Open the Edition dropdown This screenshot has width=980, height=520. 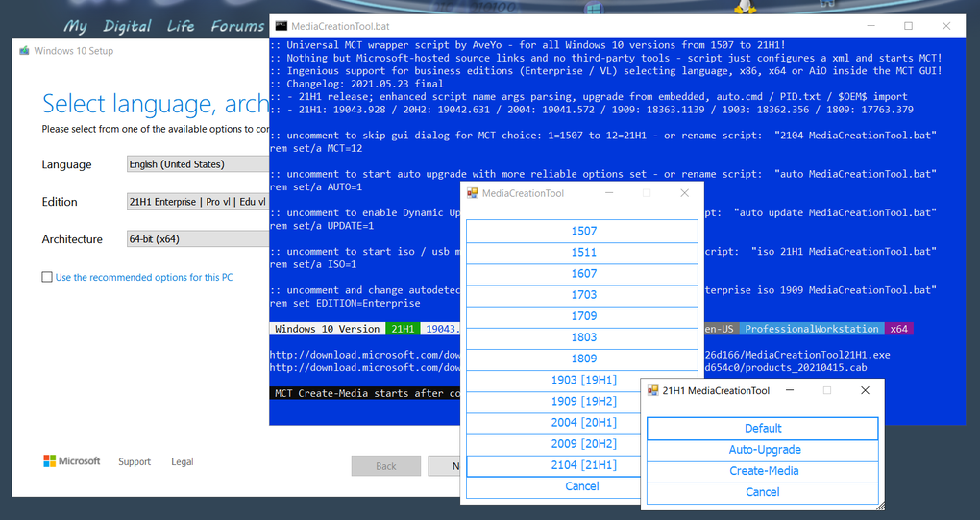tap(198, 201)
